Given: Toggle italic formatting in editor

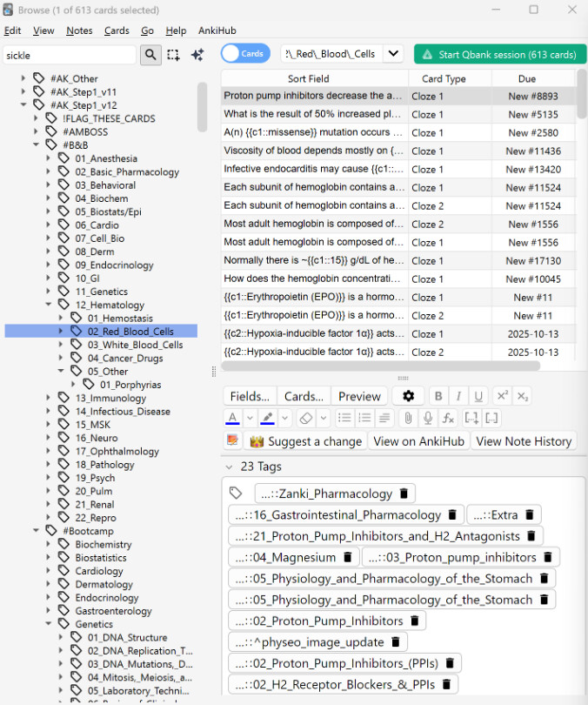Looking at the screenshot, I should (x=460, y=396).
